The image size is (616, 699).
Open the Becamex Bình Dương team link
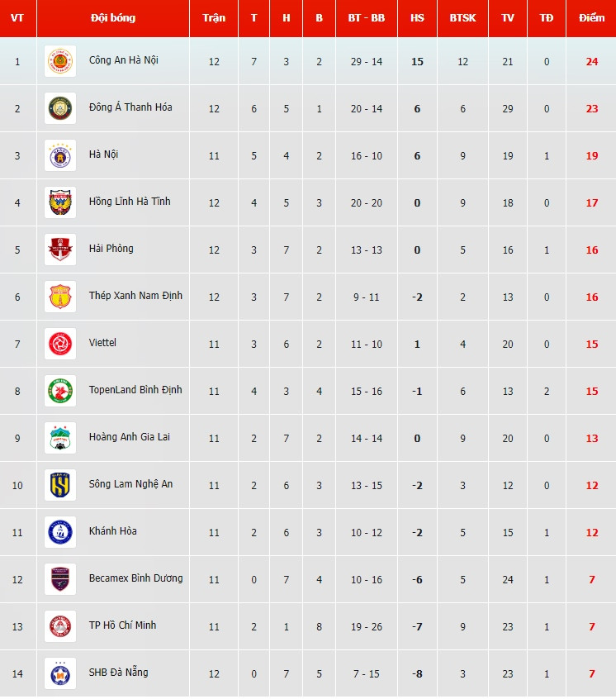[x=135, y=578]
